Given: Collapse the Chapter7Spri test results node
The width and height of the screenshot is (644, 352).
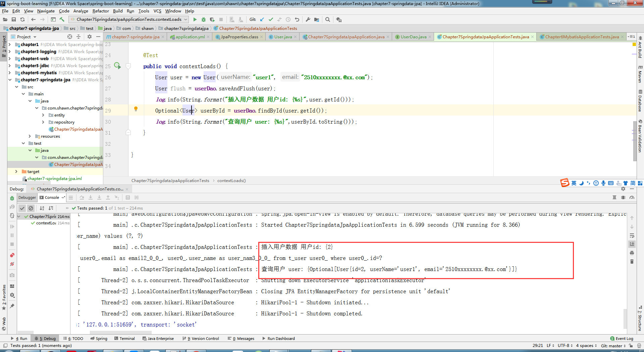Looking at the screenshot, I should [19, 217].
